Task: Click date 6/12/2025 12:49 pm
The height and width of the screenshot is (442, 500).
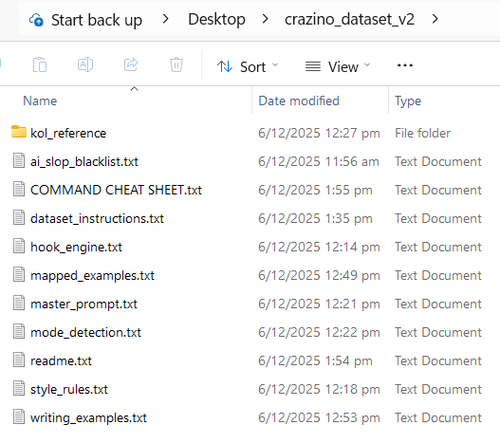Action: (319, 276)
